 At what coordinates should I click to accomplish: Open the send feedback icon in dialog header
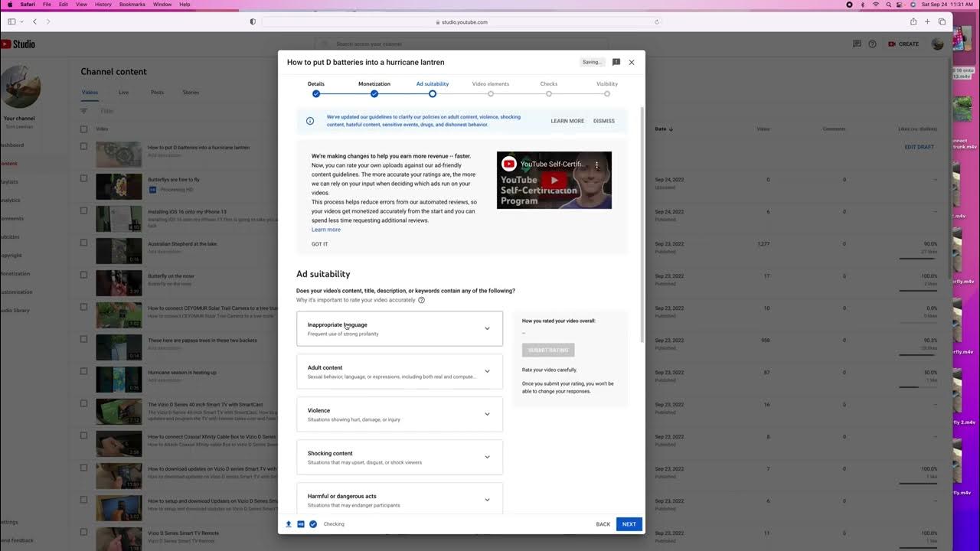616,62
